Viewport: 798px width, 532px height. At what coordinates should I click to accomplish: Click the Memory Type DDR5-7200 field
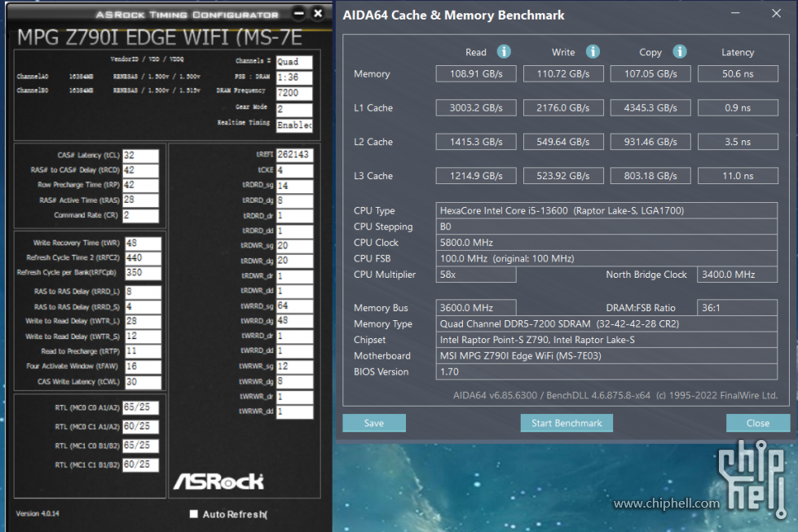click(606, 324)
